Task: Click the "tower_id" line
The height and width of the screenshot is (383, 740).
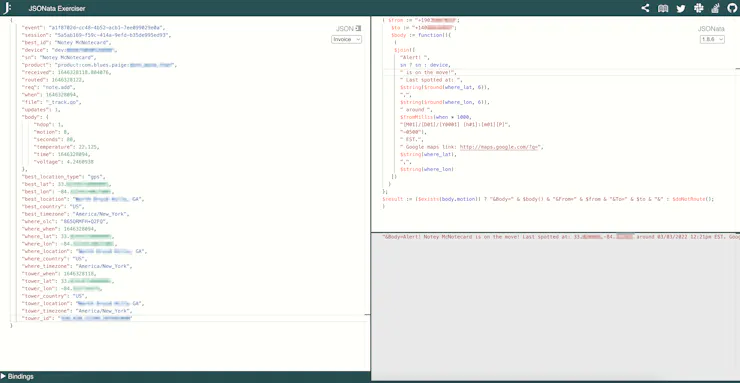Action: coord(77,319)
